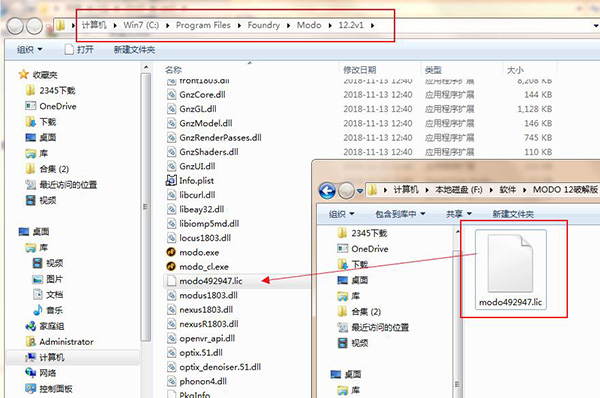Sort by the 类型 column header
600x398 pixels.
click(433, 70)
